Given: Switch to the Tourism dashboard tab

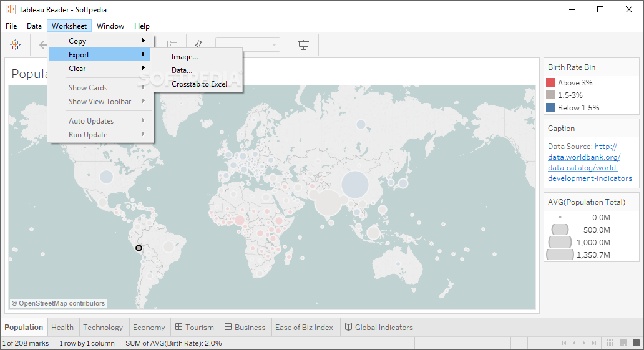Looking at the screenshot, I should pyautogui.click(x=195, y=328).
